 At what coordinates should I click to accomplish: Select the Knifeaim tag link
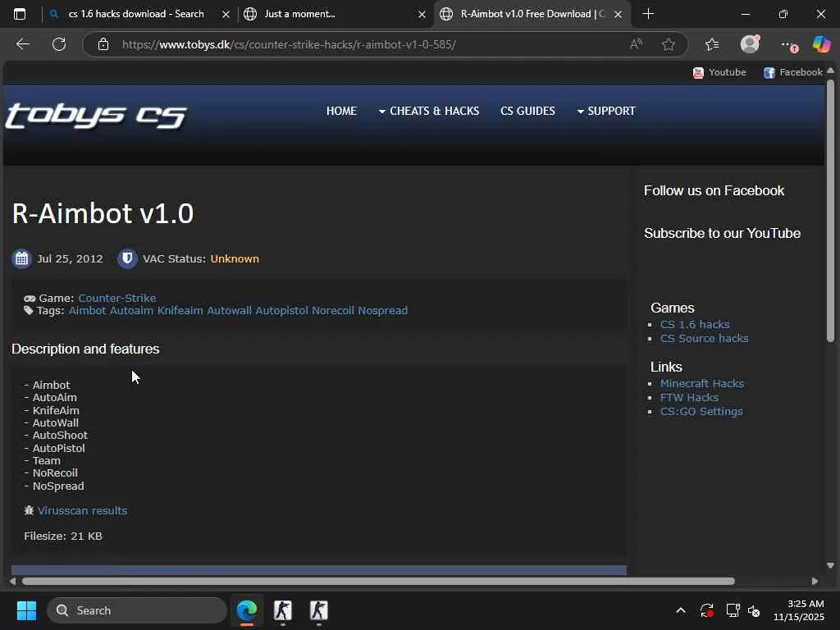pos(180,310)
